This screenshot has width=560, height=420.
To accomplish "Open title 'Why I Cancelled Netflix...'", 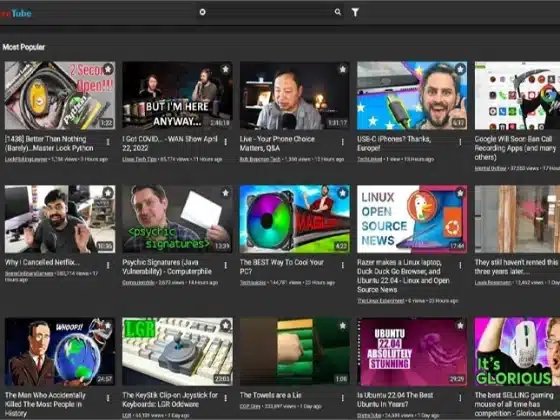I will pos(42,262).
